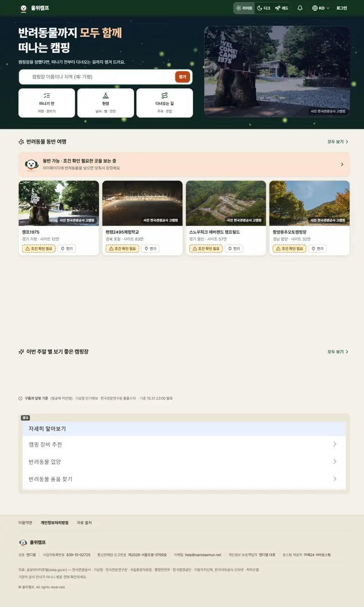Image resolution: width=364 pixels, height=607 pixels.
Task: Expand 캠핑 장비 추천 ad row chevron
Action: click(x=335, y=444)
